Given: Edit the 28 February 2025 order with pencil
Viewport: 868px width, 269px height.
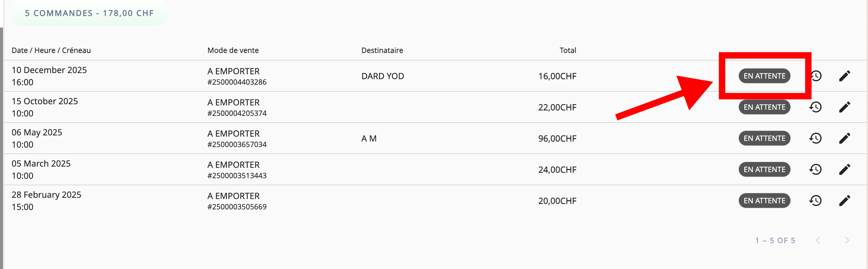Looking at the screenshot, I should (x=844, y=201).
